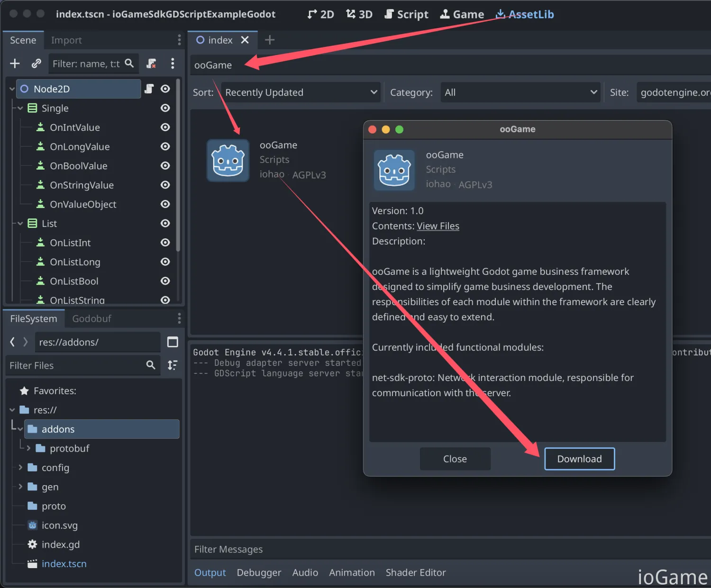Click the Filter Files search field
This screenshot has height=588, width=711.
[76, 365]
